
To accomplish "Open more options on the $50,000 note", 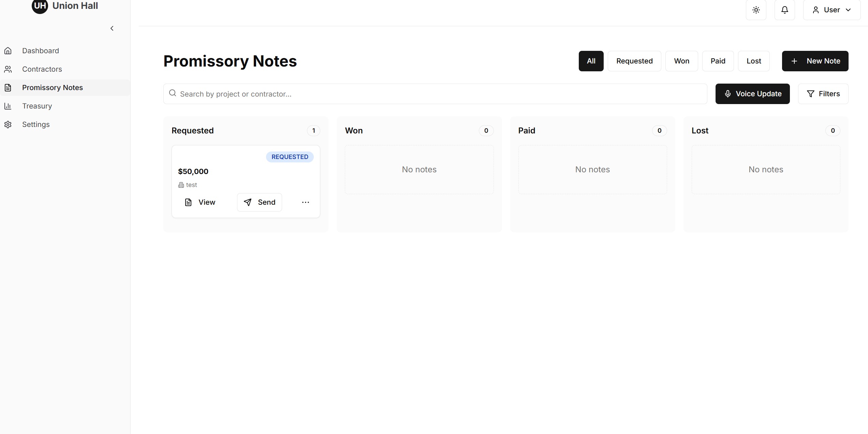I will pos(305,202).
